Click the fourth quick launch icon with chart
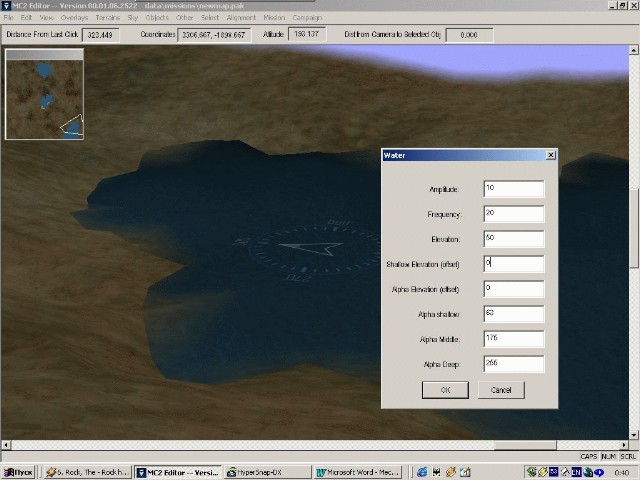The image size is (640, 480). coord(465,472)
